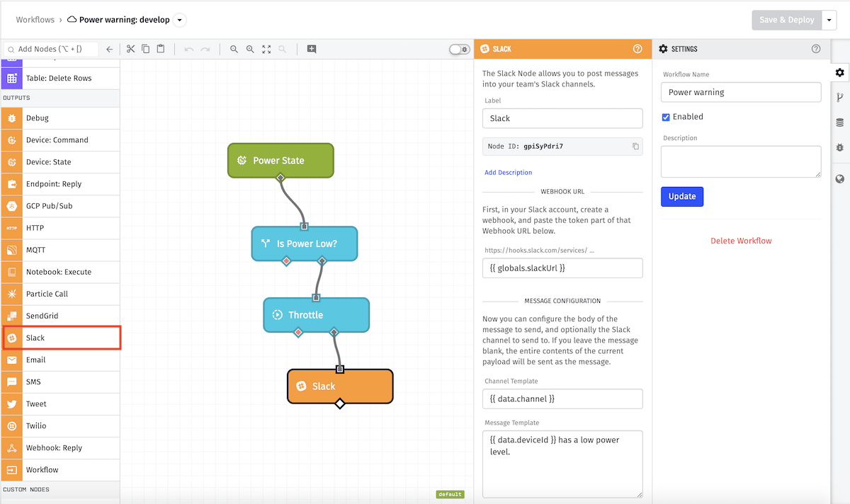Collapse the node palette with the arrow
This screenshot has height=504, width=850.
[x=109, y=50]
